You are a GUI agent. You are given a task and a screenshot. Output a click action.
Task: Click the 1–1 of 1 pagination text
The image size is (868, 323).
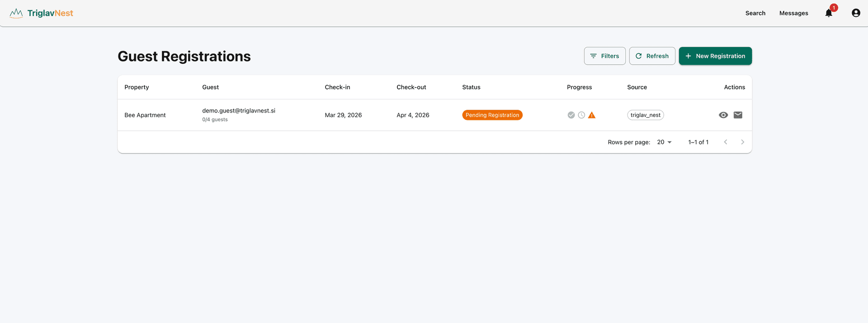click(x=698, y=142)
